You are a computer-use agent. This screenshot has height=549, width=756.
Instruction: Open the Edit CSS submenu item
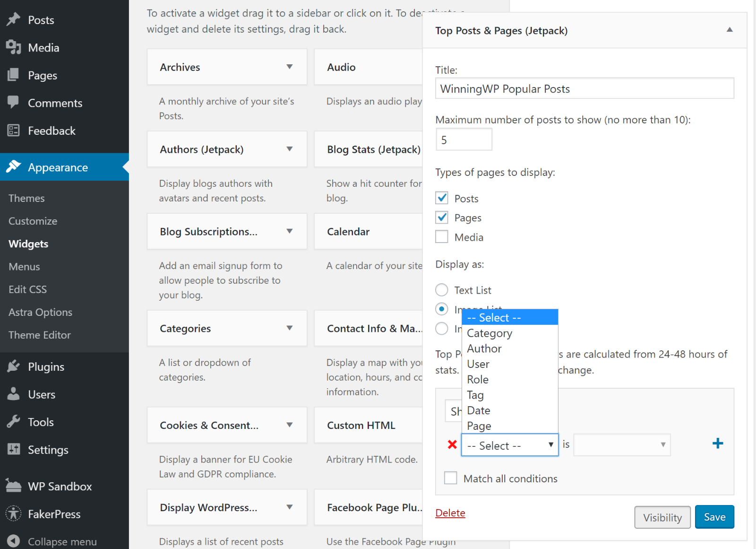27,289
